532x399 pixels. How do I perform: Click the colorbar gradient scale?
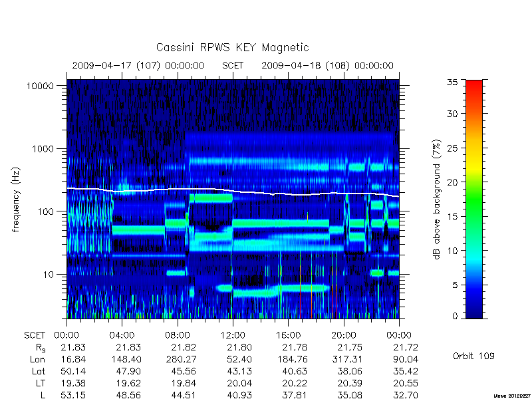click(x=474, y=199)
